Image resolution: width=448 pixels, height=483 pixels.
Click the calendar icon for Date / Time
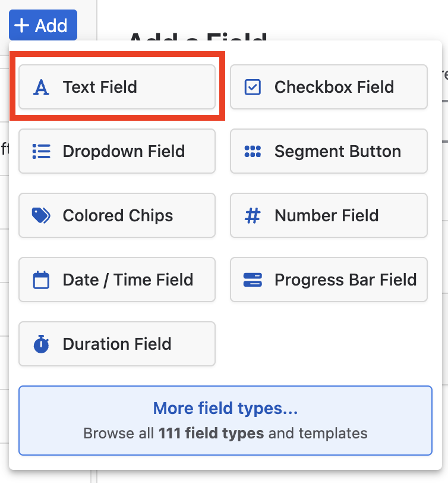[41, 280]
